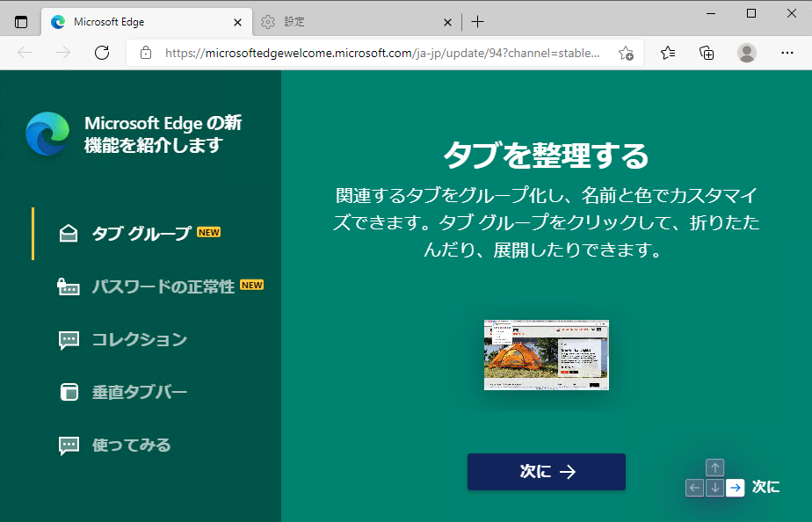812x522 pixels.
Task: View site information via lock icon
Action: pos(146,53)
